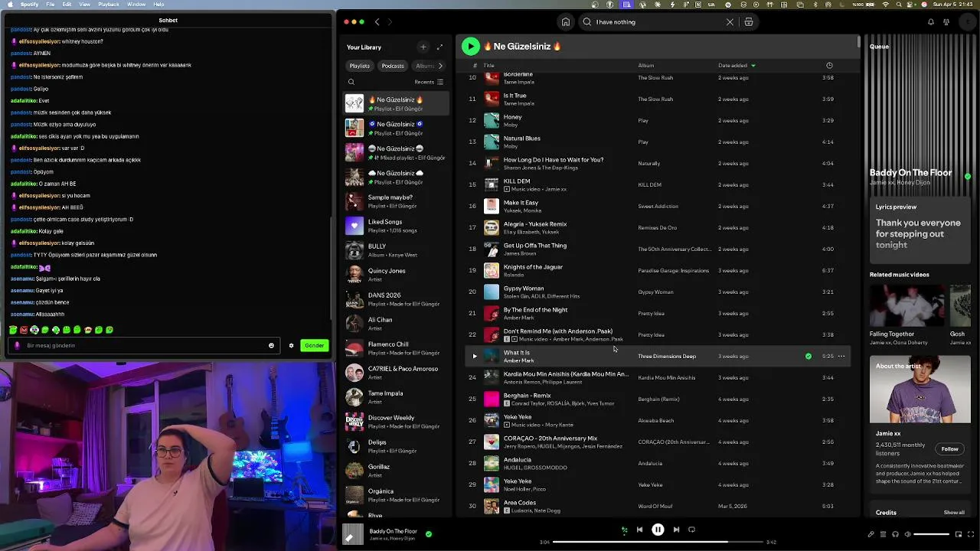Enter full screen player mode
The image size is (980, 551).
[x=971, y=534]
